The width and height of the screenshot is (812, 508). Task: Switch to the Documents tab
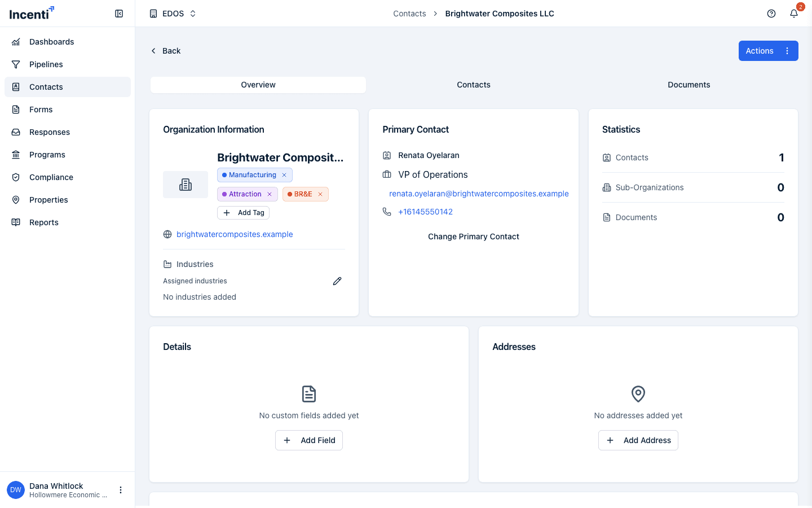point(689,85)
